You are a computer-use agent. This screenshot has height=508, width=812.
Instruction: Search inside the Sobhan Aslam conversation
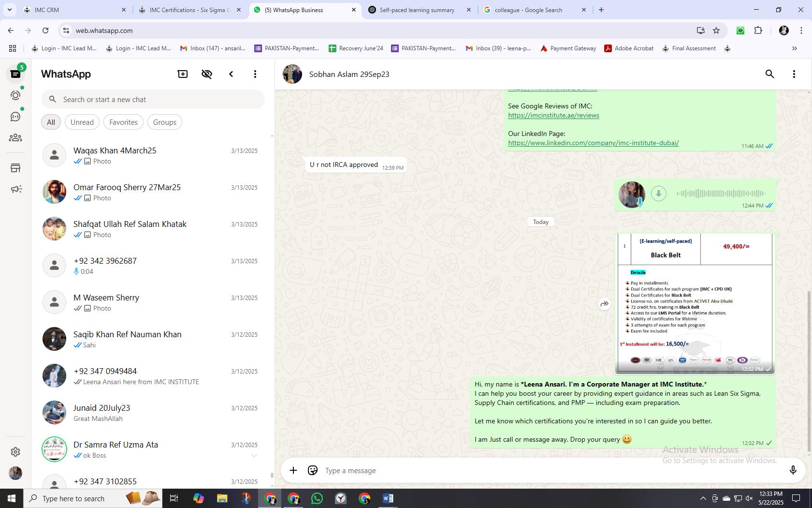(x=770, y=74)
